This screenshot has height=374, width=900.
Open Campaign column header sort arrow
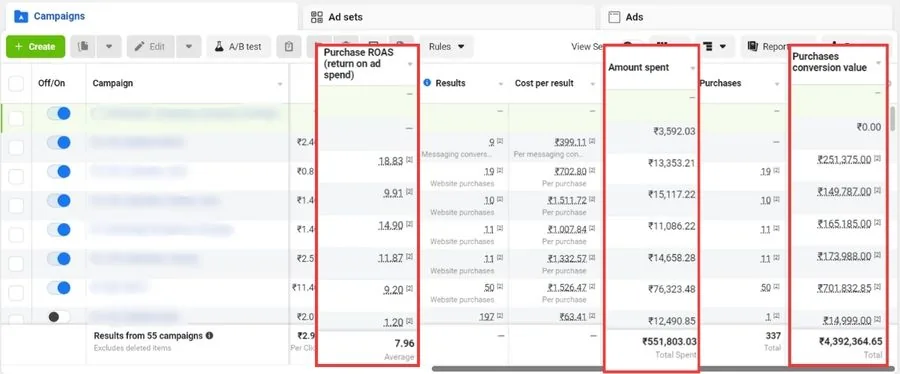tap(280, 84)
